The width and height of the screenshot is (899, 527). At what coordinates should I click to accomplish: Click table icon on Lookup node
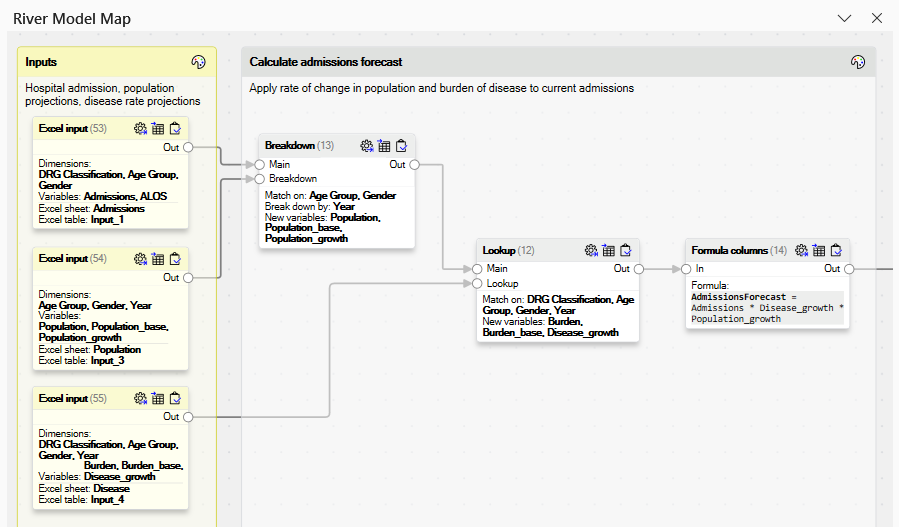[x=608, y=250]
